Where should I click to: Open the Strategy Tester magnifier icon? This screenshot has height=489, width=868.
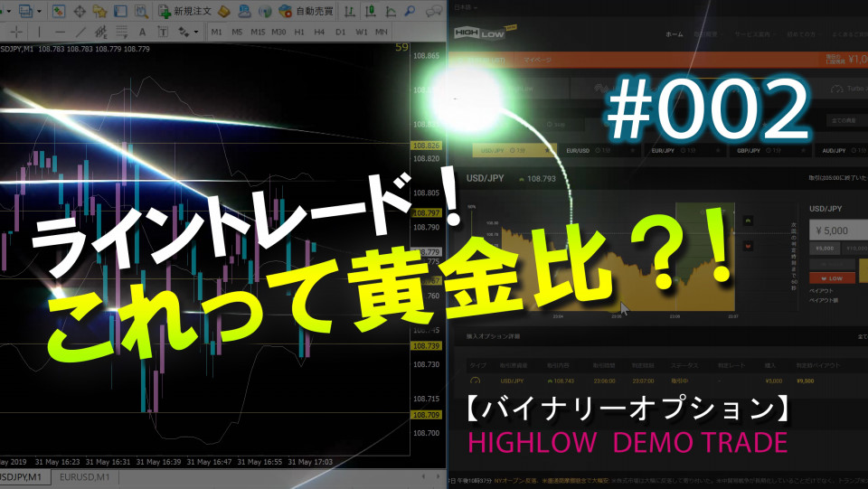click(x=141, y=11)
